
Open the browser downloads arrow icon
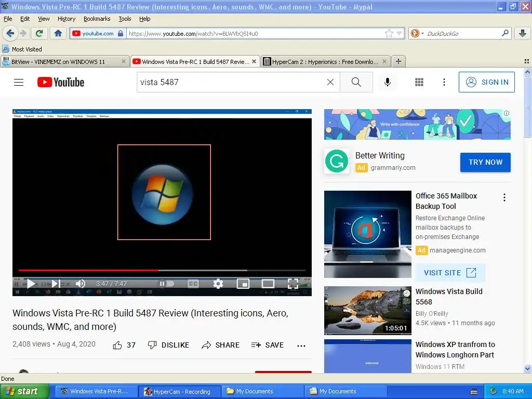523,33
